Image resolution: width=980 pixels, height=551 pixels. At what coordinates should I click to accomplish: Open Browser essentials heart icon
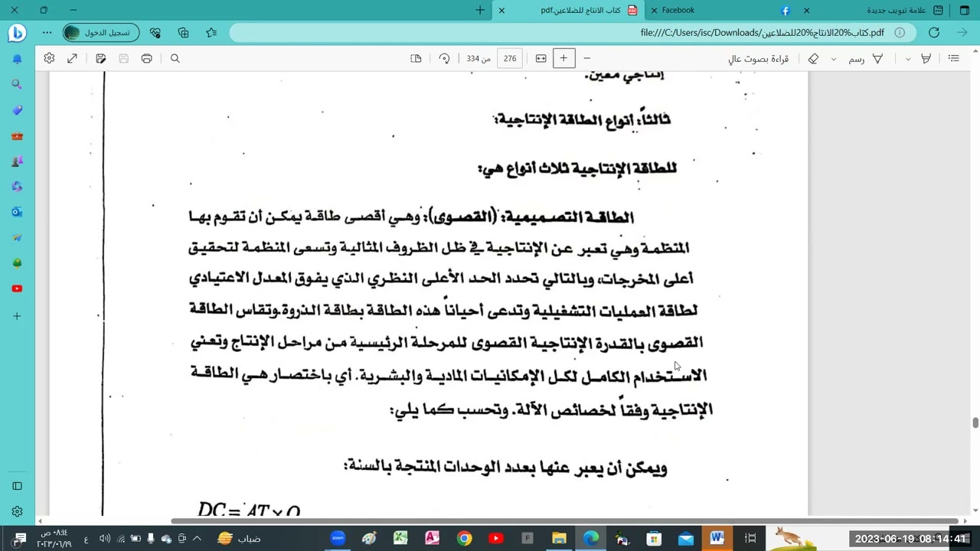[155, 33]
